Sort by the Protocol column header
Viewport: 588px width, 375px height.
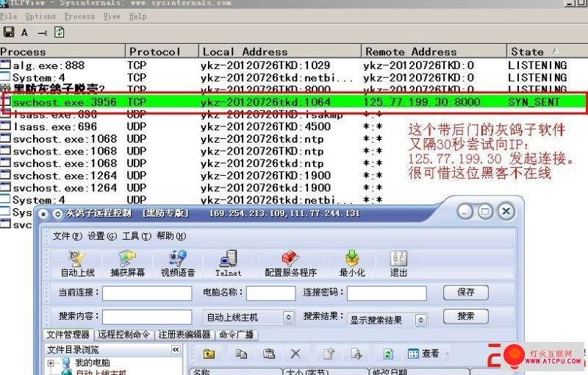click(x=162, y=51)
